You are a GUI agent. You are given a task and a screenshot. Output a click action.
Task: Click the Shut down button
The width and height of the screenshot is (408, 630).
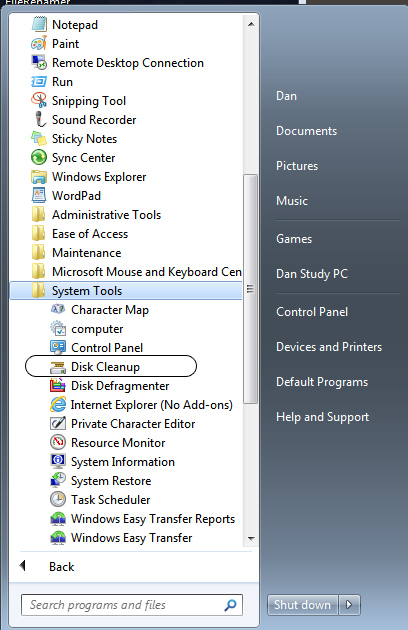[303, 605]
